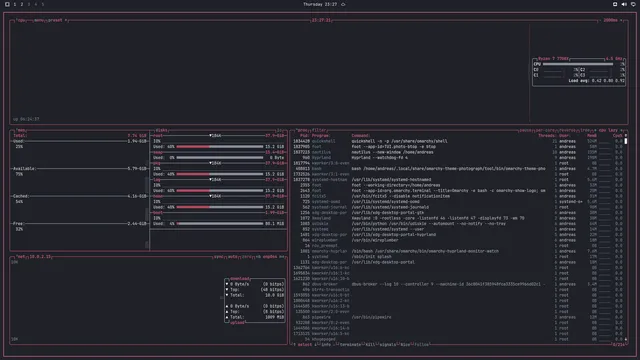This screenshot has height=360, width=640.
Task: Select the dbus-broker process row
Action: click(x=457, y=284)
